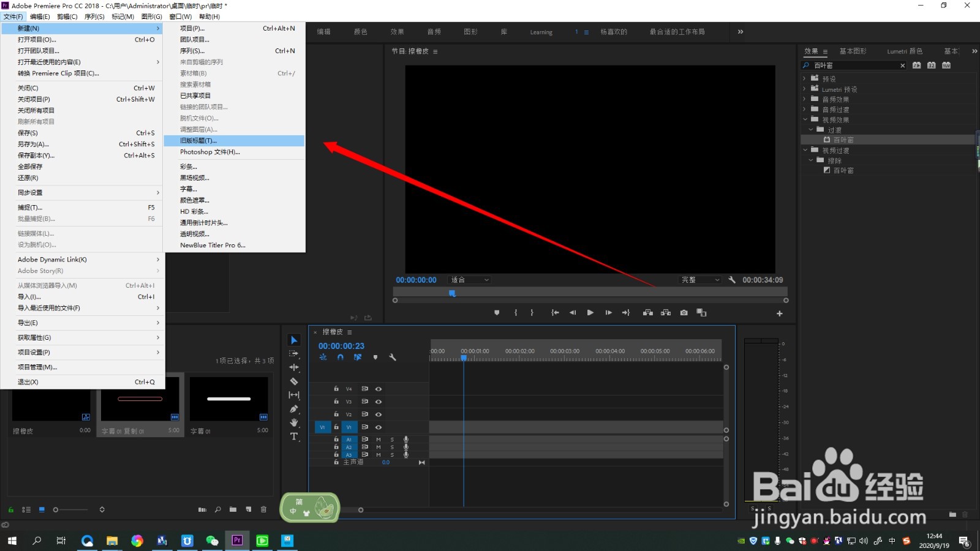Choose 旧版标题(T)... from the New submenu
The width and height of the screenshot is (980, 551).
point(234,141)
